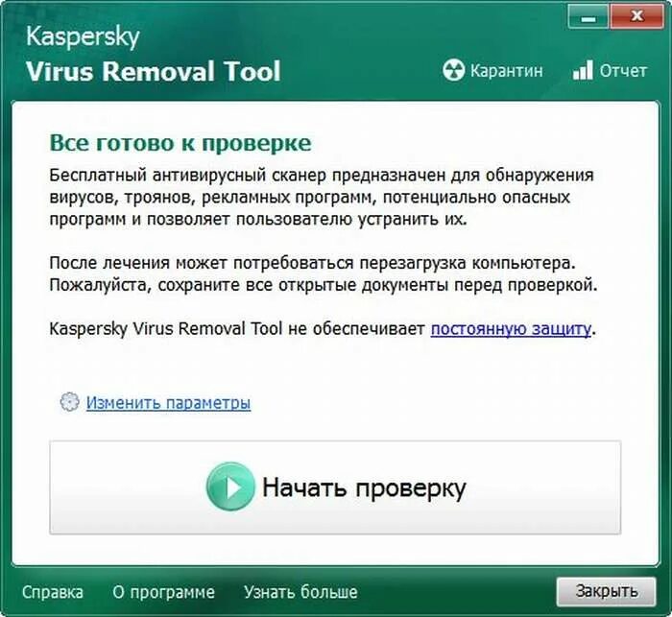Click the heading Все готово к проверке
This screenshot has width=672, height=617.
pyautogui.click(x=180, y=143)
